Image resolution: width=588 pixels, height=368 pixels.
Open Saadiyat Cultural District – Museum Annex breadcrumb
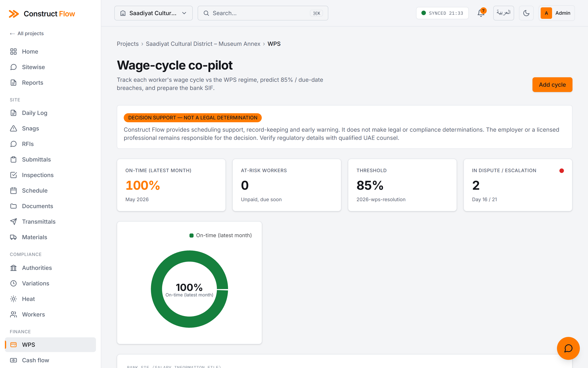point(203,44)
